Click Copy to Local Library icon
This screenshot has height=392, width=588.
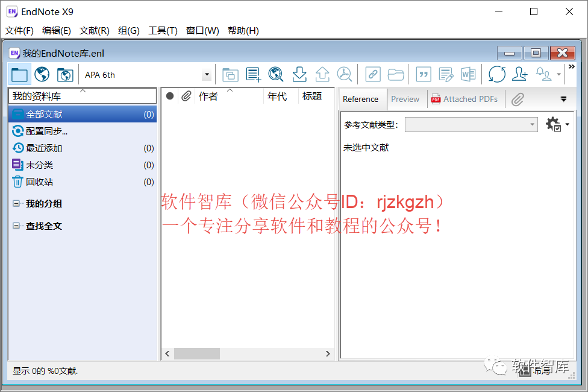tap(230, 75)
